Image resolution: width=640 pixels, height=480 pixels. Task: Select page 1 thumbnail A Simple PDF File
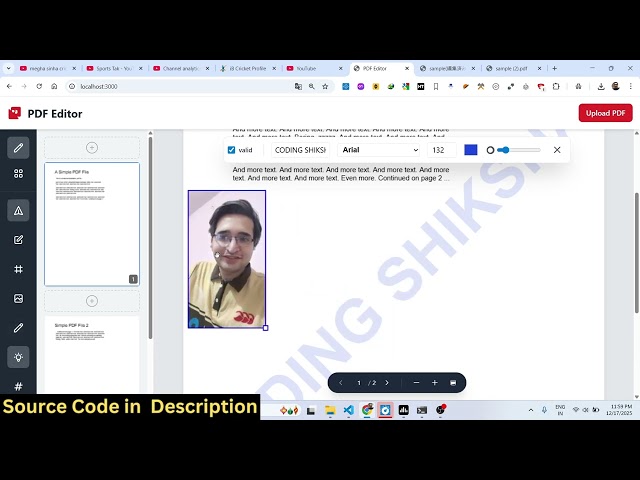coord(92,224)
